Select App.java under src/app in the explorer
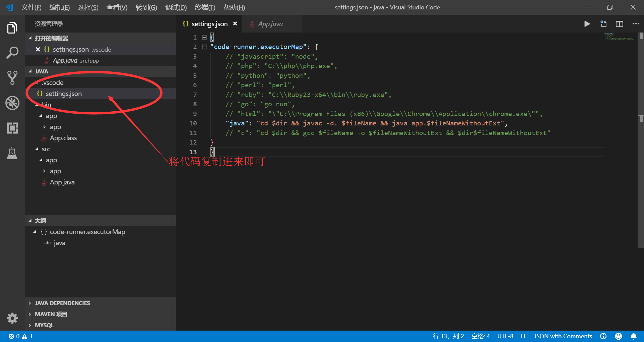Image resolution: width=644 pixels, height=342 pixels. coord(62,182)
